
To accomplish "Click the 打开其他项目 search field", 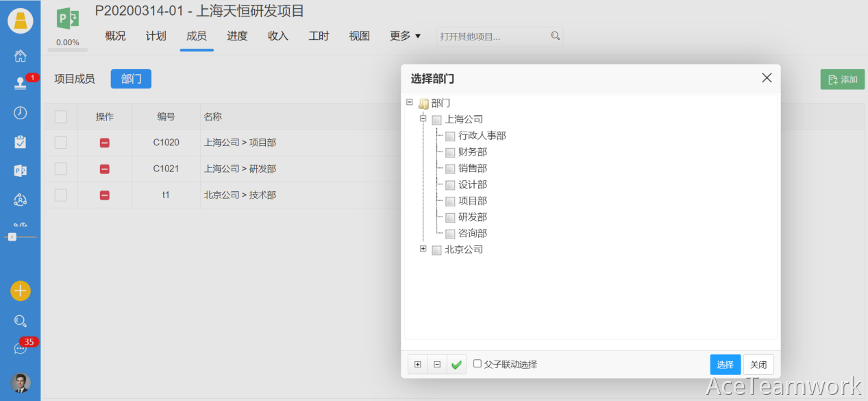I will point(493,36).
